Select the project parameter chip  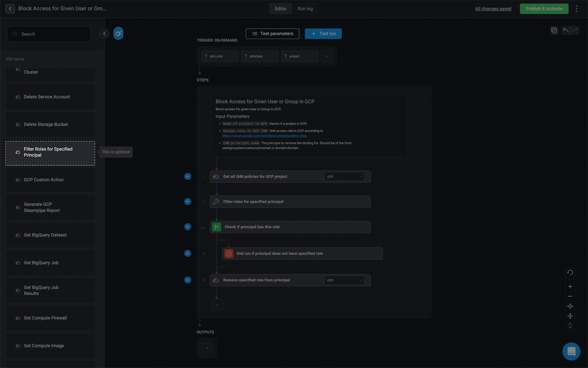pyautogui.click(x=300, y=56)
